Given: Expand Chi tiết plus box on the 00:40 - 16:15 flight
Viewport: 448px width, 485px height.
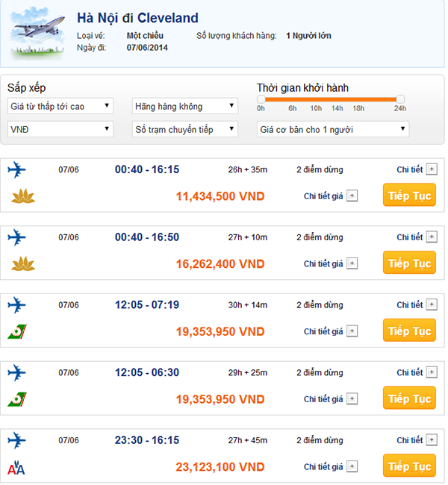Looking at the screenshot, I should click(x=432, y=169).
